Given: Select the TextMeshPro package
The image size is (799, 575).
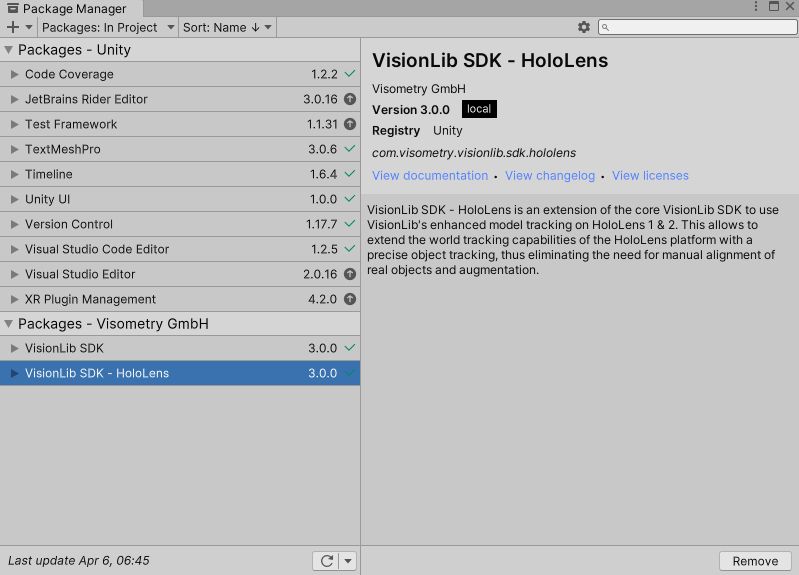Looking at the screenshot, I should pos(180,149).
